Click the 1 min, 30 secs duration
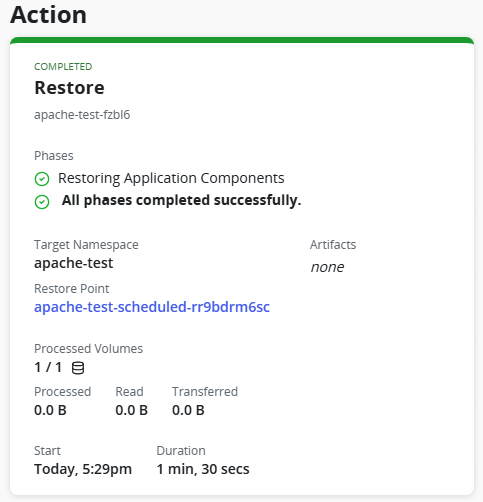This screenshot has width=483, height=502. pos(203,469)
